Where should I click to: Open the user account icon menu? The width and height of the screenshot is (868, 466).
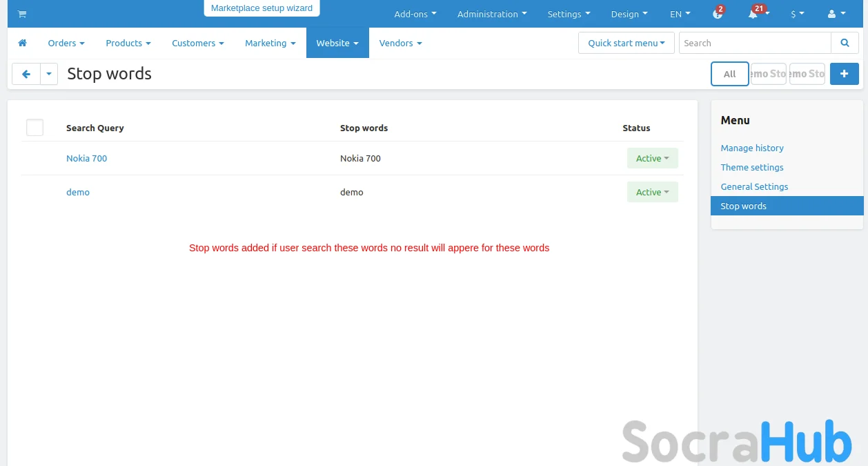836,14
